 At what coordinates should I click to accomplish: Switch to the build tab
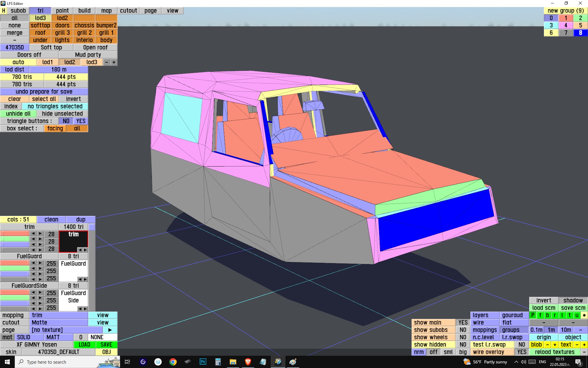[84, 10]
